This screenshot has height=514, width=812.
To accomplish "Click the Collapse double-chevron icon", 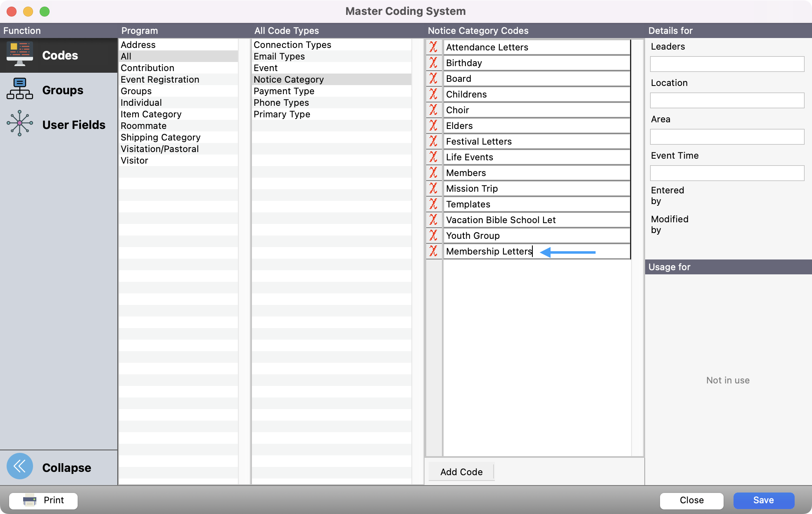I will (x=19, y=466).
